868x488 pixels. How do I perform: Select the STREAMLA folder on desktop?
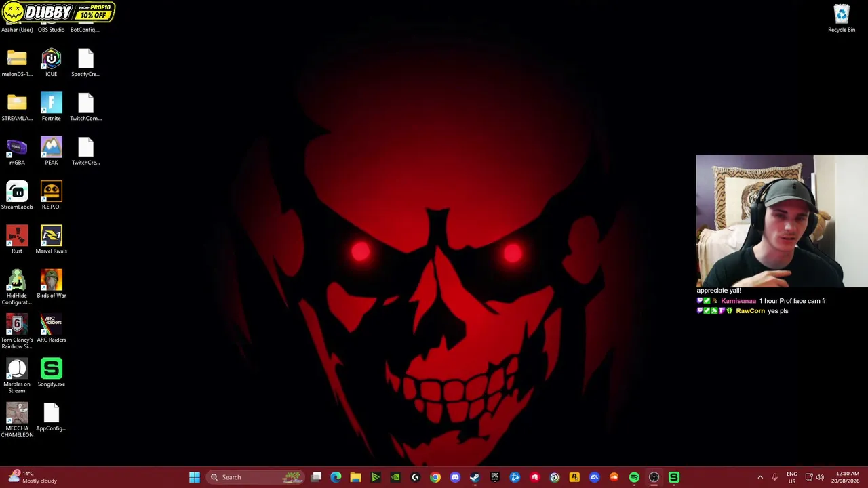coord(17,106)
